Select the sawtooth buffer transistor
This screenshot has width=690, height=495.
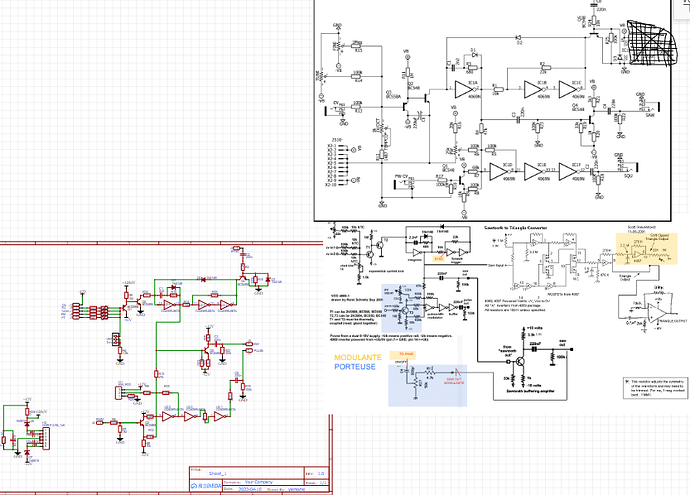click(x=521, y=361)
